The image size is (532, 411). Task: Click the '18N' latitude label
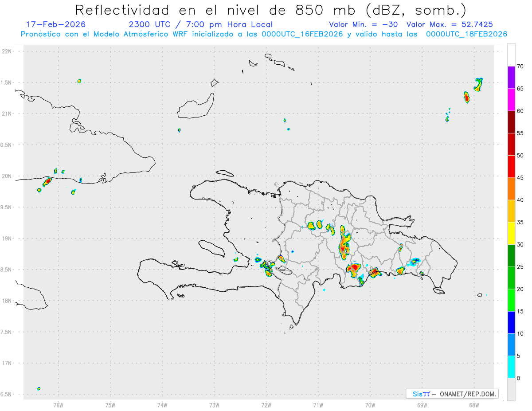click(8, 301)
